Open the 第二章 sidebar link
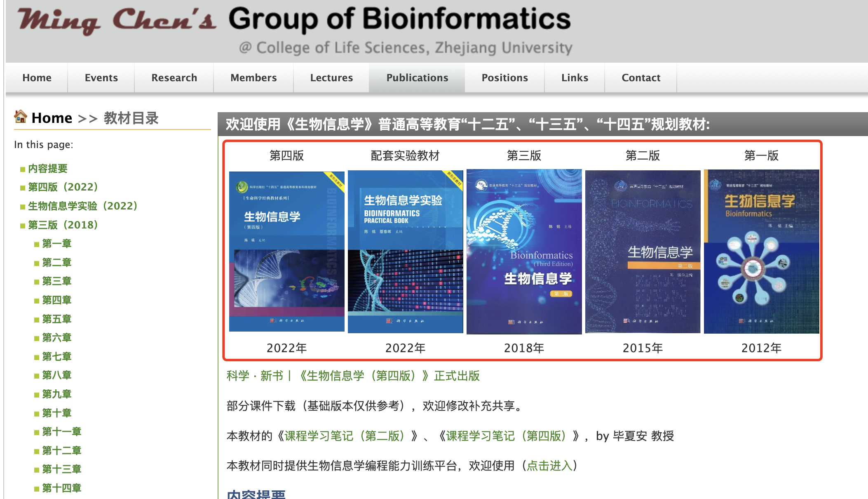 click(57, 262)
